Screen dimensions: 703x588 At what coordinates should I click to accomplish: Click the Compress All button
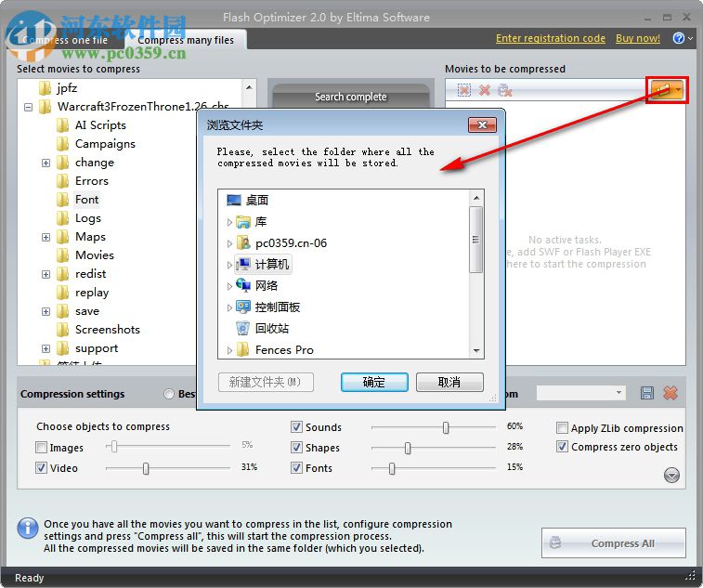[x=613, y=543]
